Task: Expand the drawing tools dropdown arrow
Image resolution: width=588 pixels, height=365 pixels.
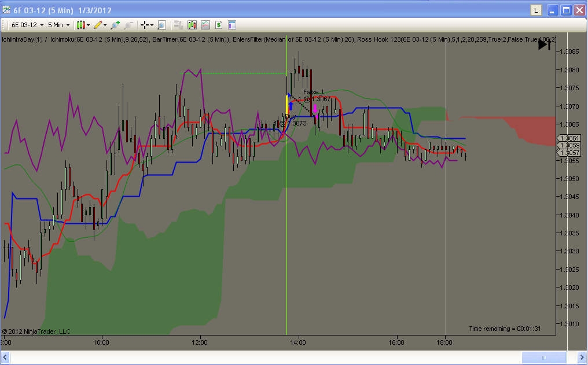Action: pyautogui.click(x=105, y=25)
